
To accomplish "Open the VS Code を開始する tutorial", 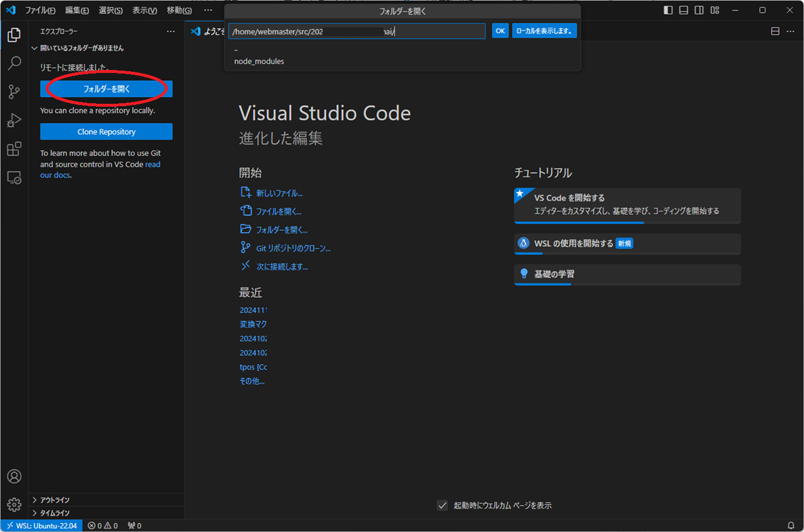I will coord(627,205).
